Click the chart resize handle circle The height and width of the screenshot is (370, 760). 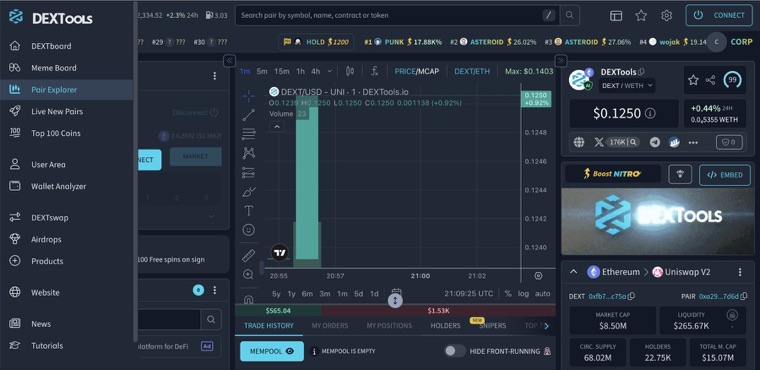(396, 301)
